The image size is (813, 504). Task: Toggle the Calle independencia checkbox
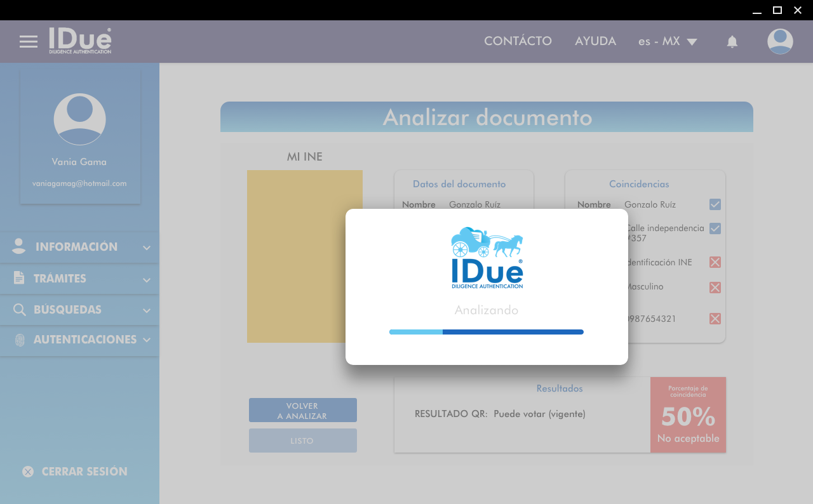(715, 229)
